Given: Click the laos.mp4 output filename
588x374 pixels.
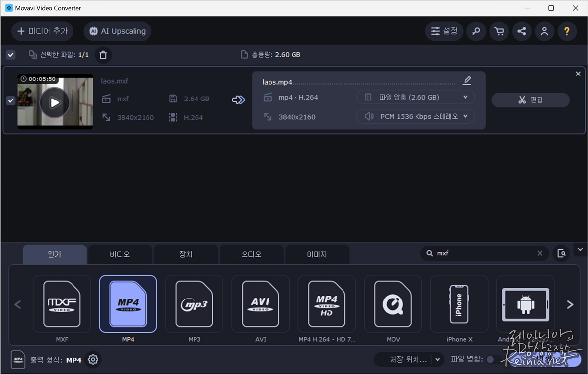Looking at the screenshot, I should pos(277,82).
